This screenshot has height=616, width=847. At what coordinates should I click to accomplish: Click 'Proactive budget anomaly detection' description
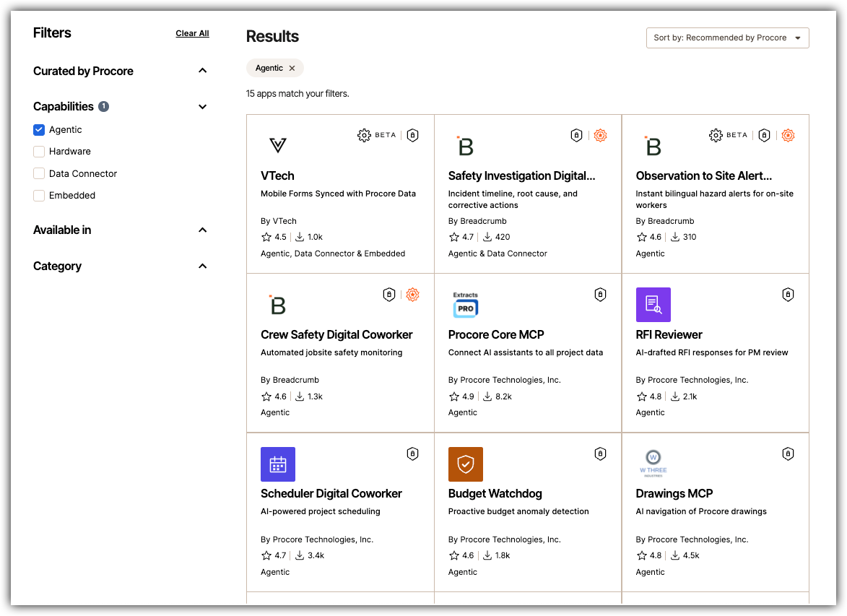pyautogui.click(x=518, y=511)
